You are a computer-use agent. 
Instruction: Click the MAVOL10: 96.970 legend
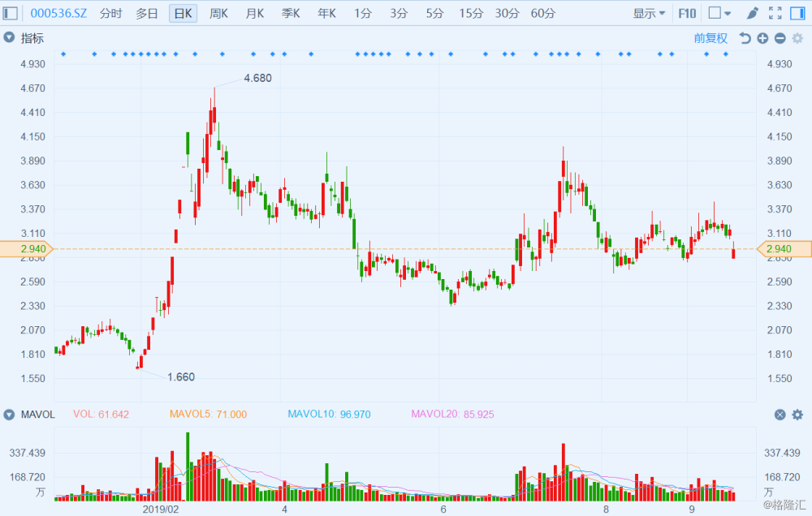329,414
